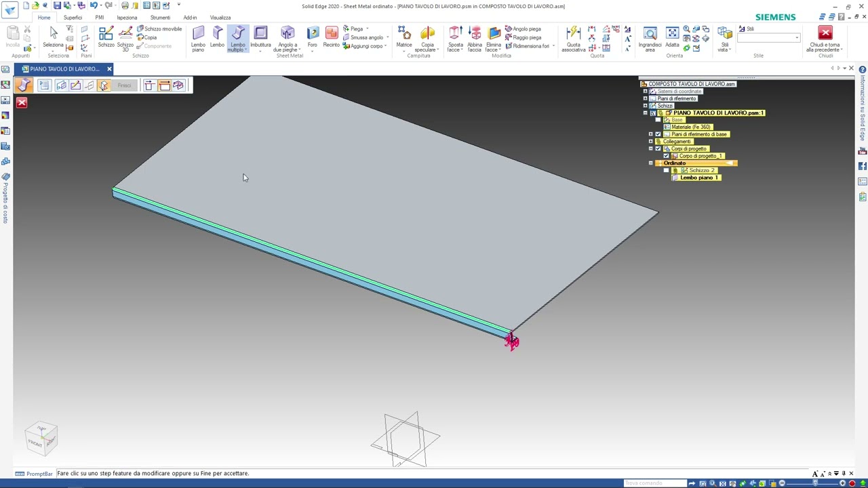Viewport: 868px width, 488px height.
Task: Click the Ridimensiona fori button
Action: [x=527, y=46]
